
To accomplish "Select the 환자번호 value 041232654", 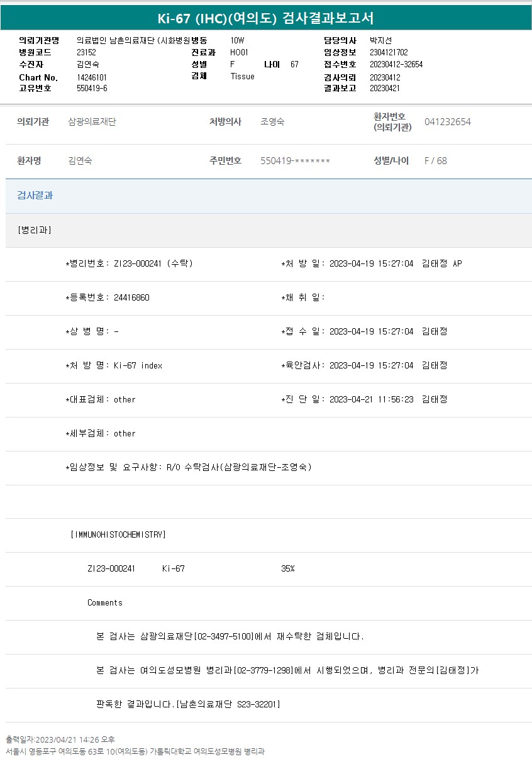I will pos(447,122).
